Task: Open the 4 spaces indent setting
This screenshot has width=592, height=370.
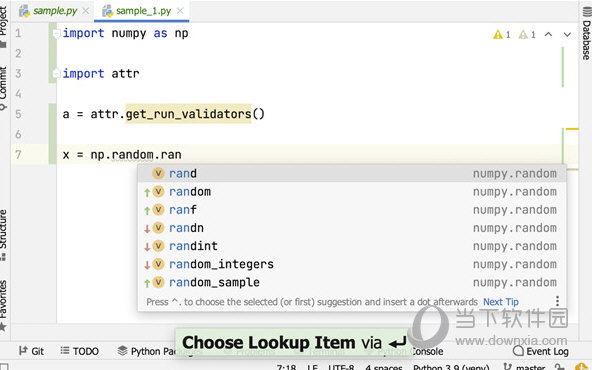Action: coord(384,367)
